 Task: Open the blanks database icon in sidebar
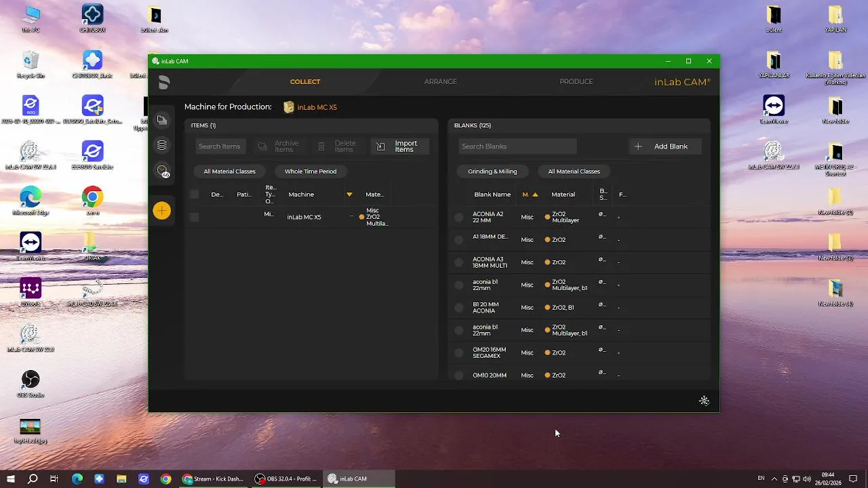click(161, 145)
